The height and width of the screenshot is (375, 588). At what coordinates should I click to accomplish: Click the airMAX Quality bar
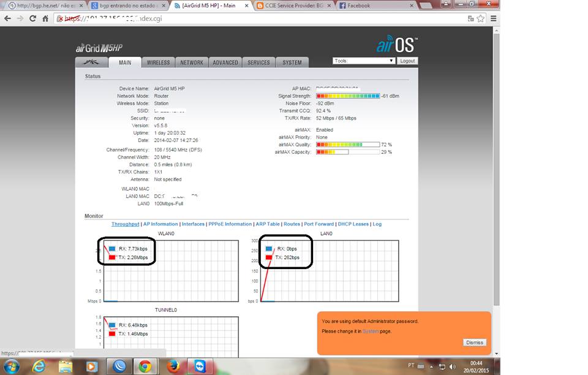point(348,145)
